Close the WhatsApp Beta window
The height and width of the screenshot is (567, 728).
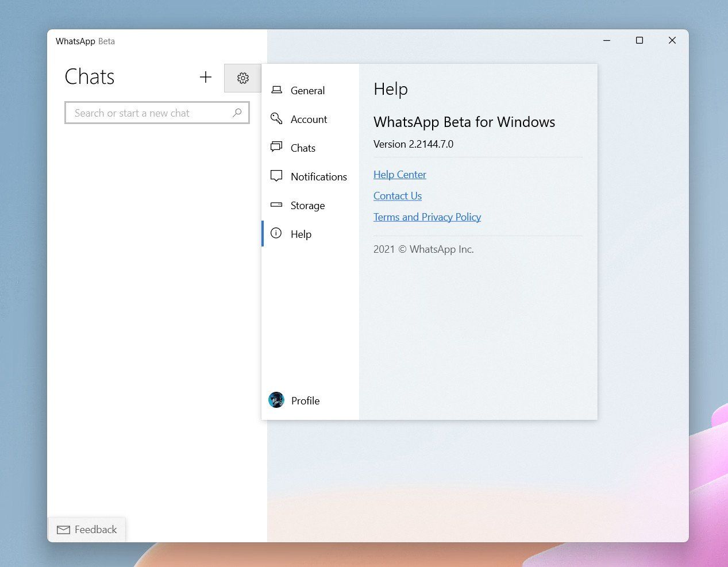pos(672,40)
